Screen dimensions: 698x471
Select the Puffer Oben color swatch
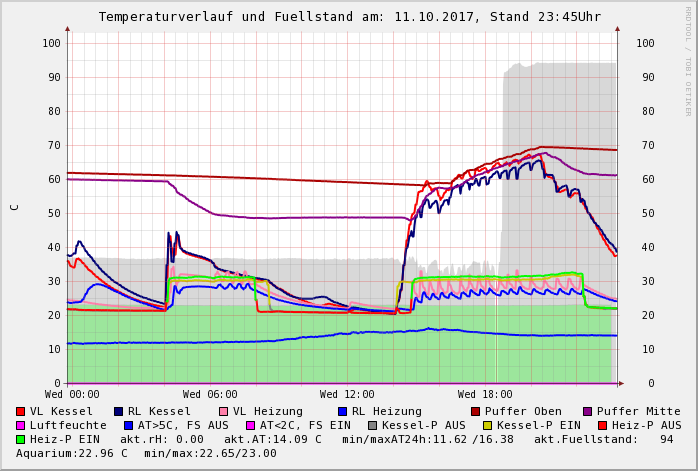click(x=476, y=411)
